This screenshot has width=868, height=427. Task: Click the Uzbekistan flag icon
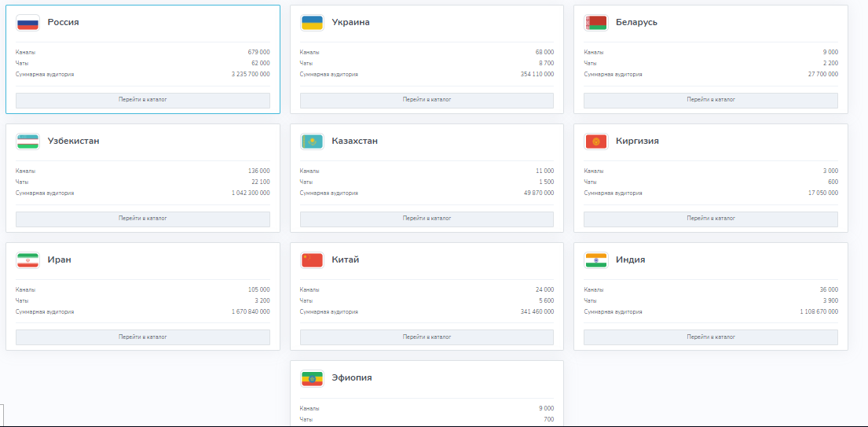tap(27, 142)
